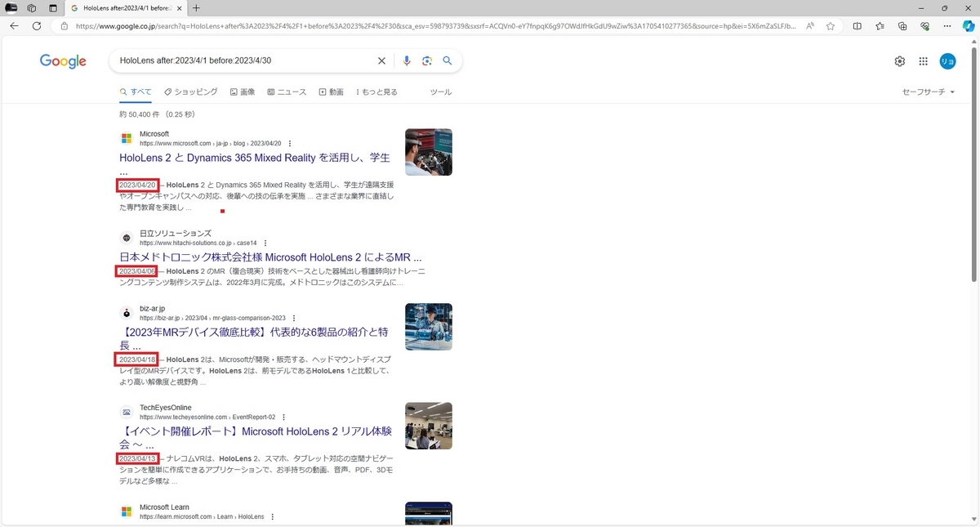Start Read aloud from address bar
This screenshot has width=980, height=527.
[810, 26]
